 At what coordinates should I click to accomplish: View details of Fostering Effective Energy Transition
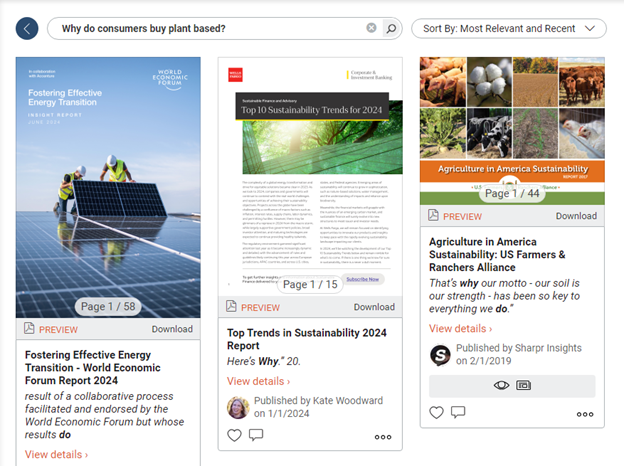57,454
